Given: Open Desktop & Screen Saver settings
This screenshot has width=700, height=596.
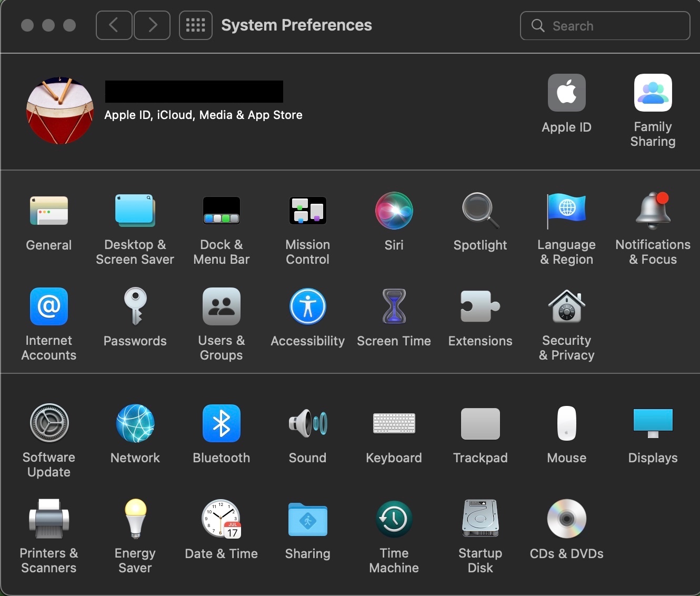Looking at the screenshot, I should [135, 211].
